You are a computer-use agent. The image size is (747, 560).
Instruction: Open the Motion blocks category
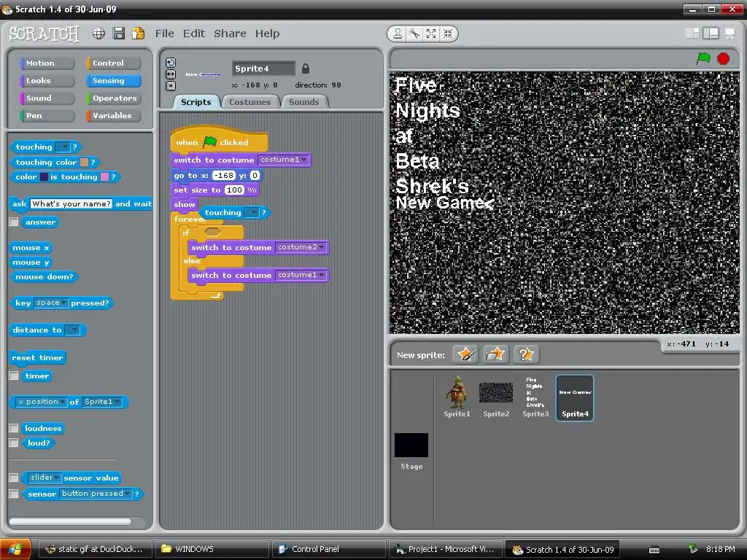[47, 63]
